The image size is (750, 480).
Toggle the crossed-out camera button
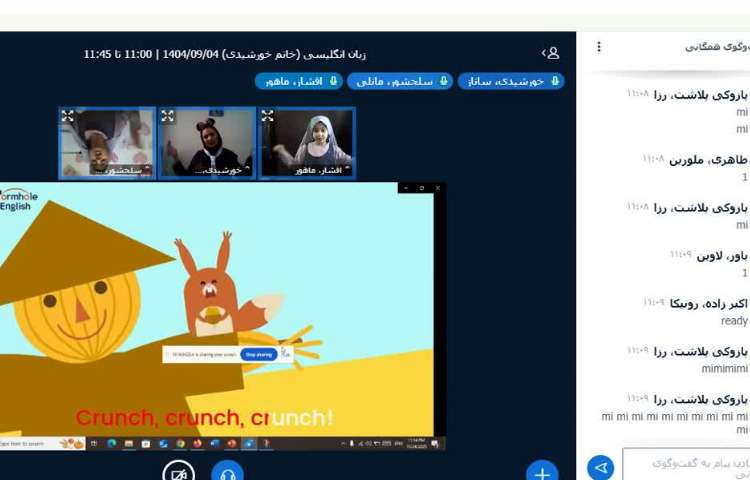click(x=178, y=471)
